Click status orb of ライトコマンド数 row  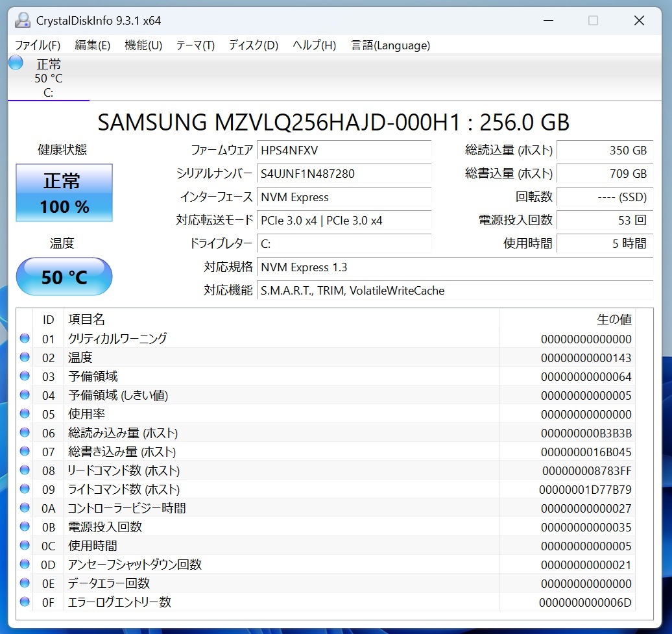(25, 489)
